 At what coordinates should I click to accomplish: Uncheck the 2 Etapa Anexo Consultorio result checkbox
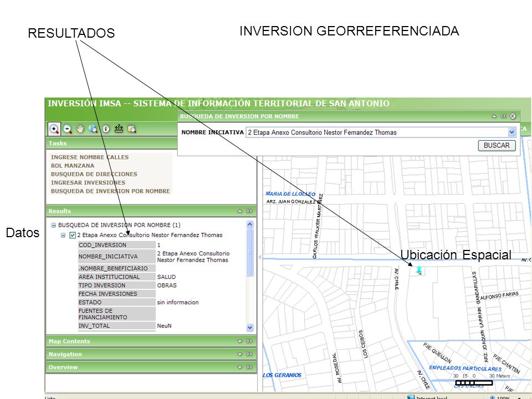73,235
